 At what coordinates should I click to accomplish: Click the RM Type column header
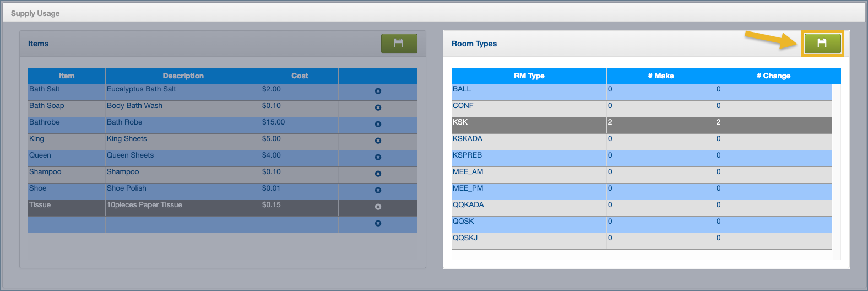click(529, 76)
